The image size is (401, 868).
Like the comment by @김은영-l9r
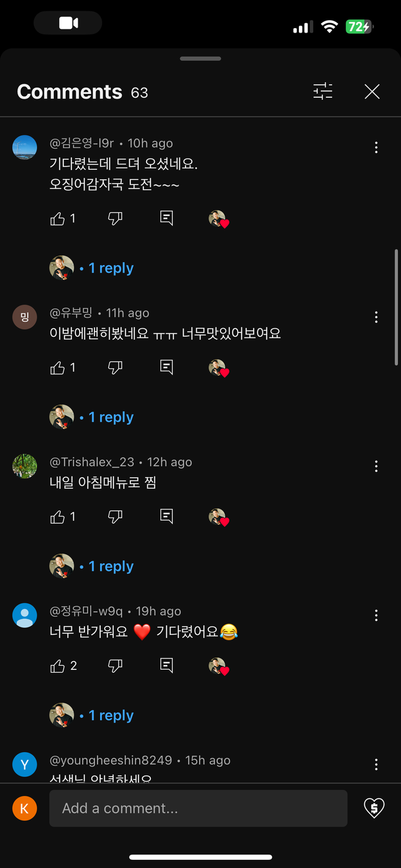point(58,219)
